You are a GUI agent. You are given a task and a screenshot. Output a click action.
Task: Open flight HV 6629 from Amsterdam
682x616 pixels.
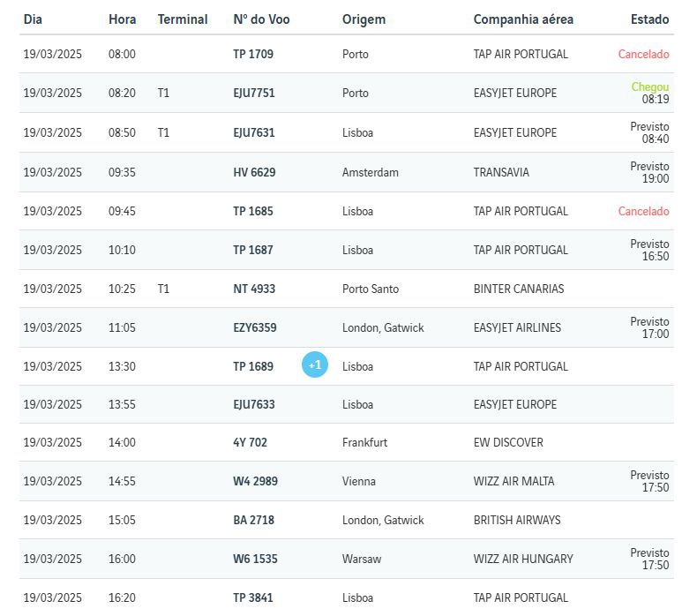pyautogui.click(x=254, y=172)
